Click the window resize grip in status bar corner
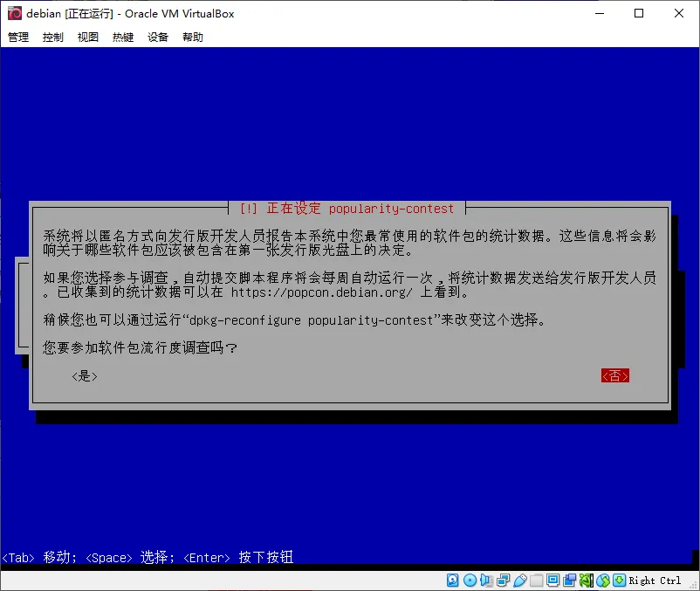 [x=694, y=585]
